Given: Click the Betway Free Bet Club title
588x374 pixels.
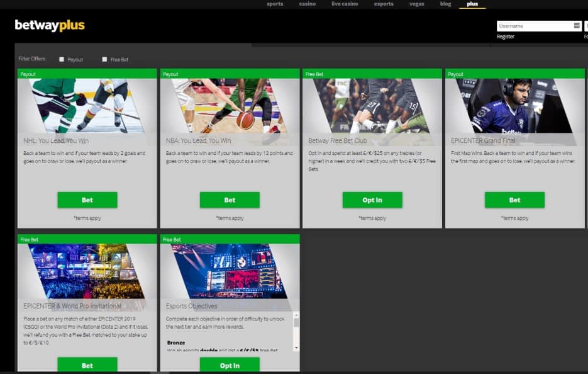Looking at the screenshot, I should pyautogui.click(x=338, y=141).
